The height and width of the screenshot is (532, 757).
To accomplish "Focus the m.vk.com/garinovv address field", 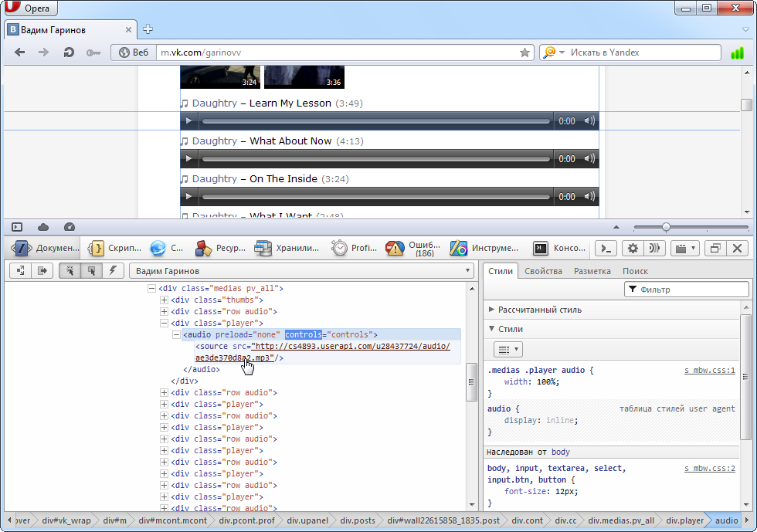I will coord(338,53).
